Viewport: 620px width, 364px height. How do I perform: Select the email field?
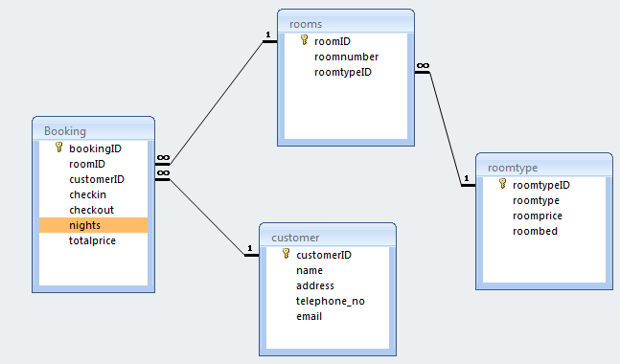click(328, 316)
